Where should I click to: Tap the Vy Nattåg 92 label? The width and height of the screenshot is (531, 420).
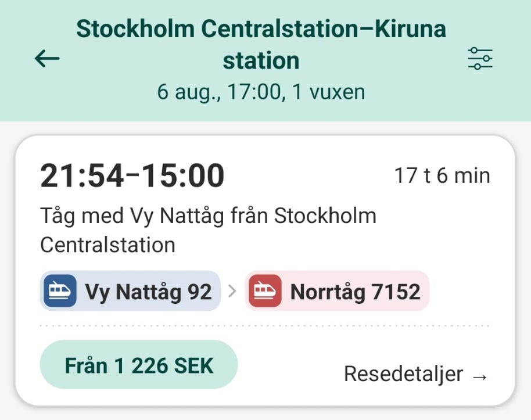point(148,291)
